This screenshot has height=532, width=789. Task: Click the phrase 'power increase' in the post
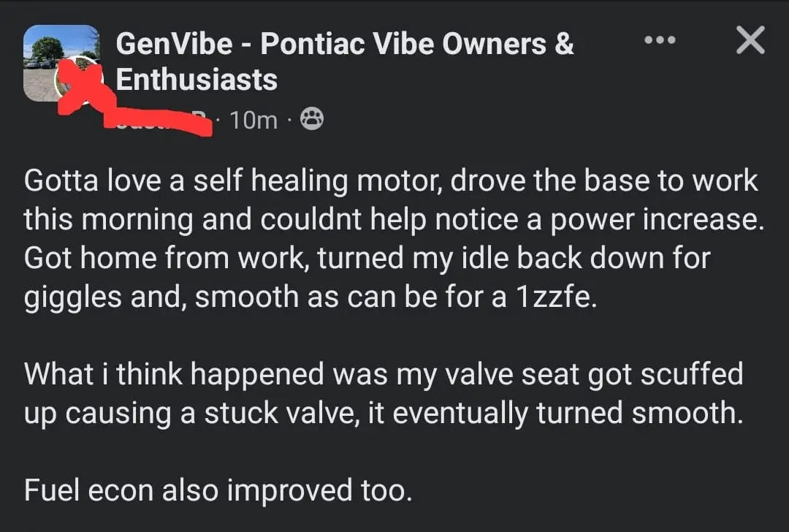pos(657,221)
